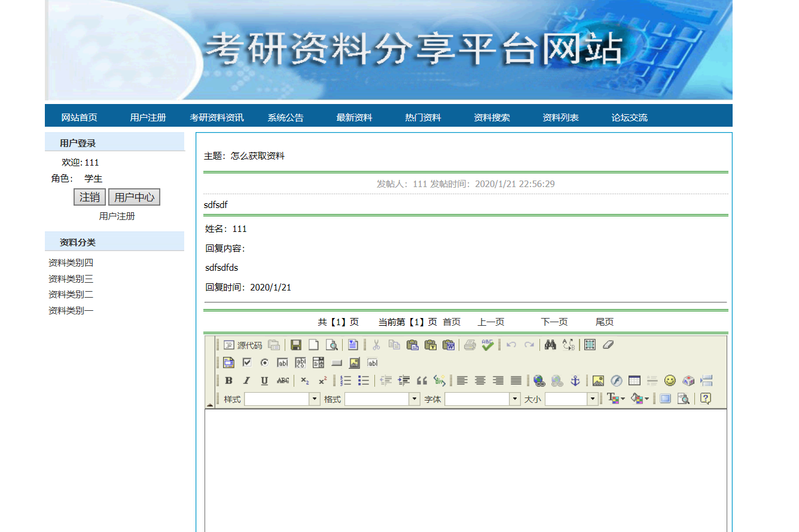Click the Underline formatting icon
Screen dimensions: 799x532
pyautogui.click(x=264, y=381)
